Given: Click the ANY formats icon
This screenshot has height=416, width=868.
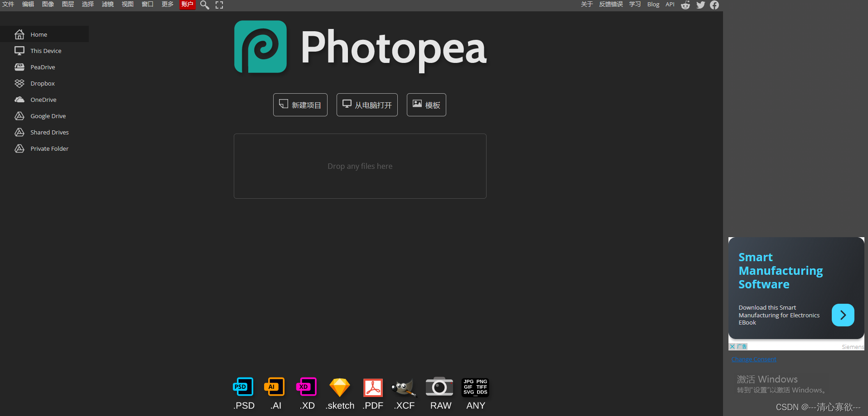Looking at the screenshot, I should 475,387.
